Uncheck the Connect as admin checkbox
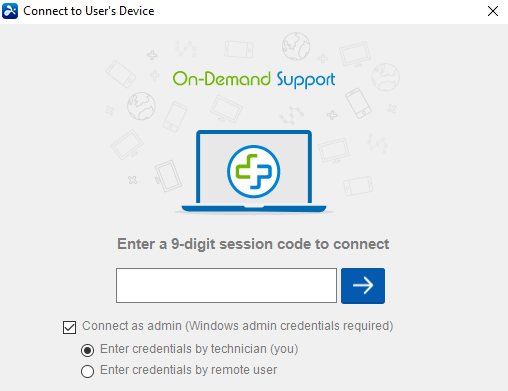The image size is (508, 391). (69, 327)
